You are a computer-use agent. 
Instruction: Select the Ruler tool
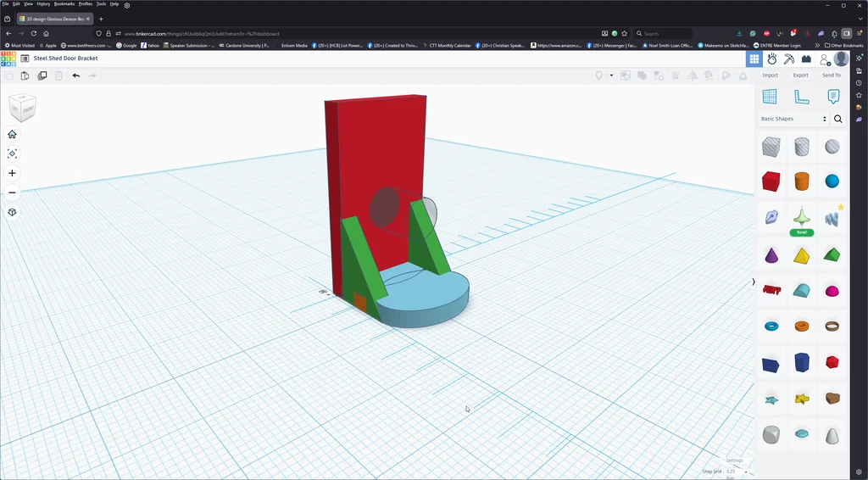click(801, 97)
